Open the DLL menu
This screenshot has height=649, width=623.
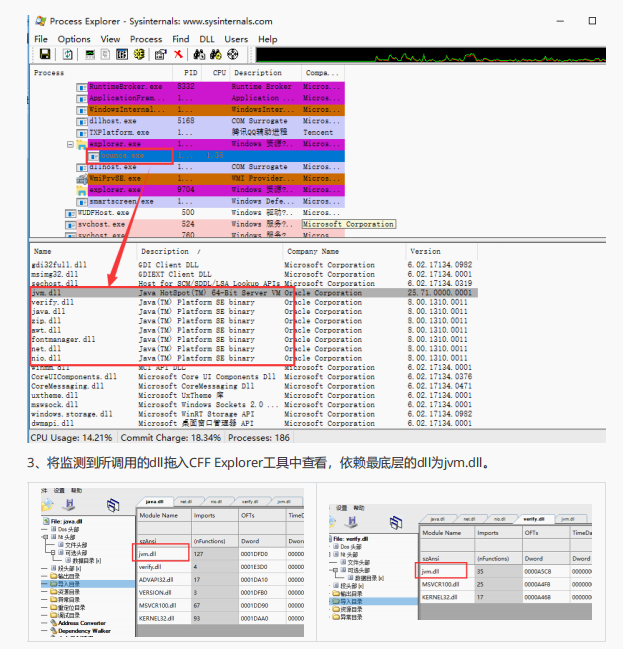(x=207, y=39)
